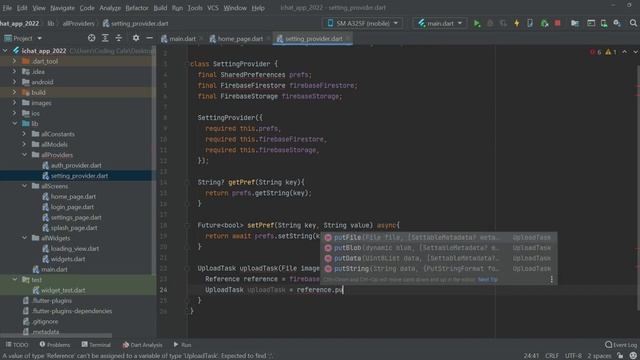The image size is (640, 360).
Task: Open the main.dart run configuration dropdown
Action: click(x=440, y=23)
